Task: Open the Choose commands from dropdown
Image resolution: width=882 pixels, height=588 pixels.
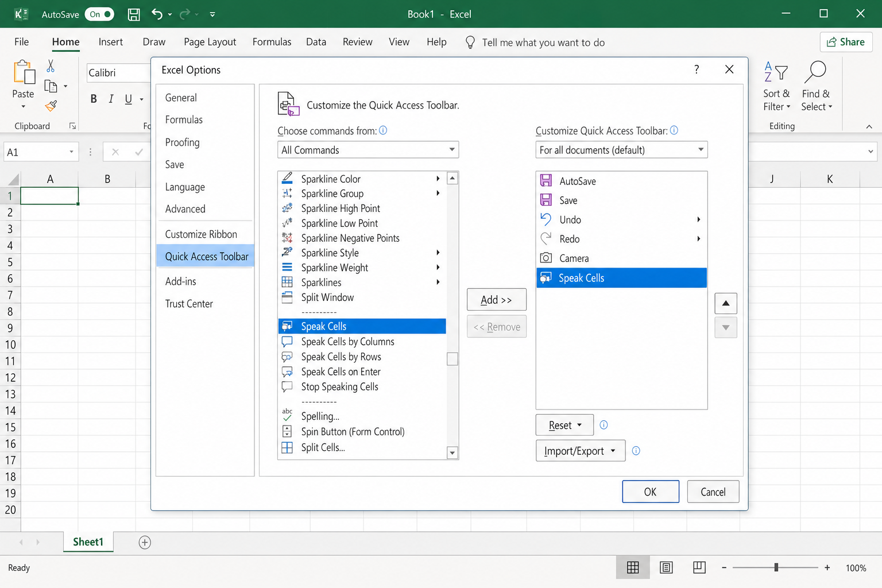Action: click(x=368, y=150)
